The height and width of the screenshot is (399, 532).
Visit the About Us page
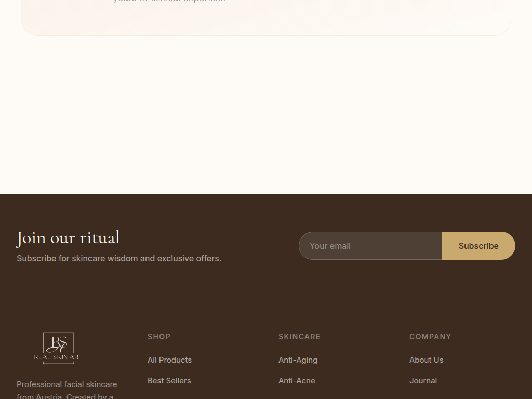(426, 360)
